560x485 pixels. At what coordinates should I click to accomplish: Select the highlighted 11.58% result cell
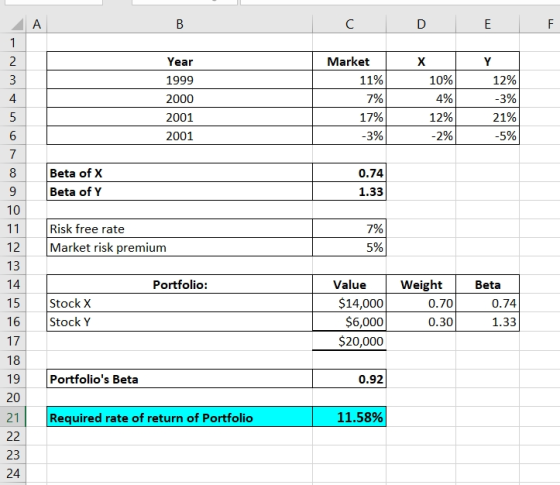point(349,417)
